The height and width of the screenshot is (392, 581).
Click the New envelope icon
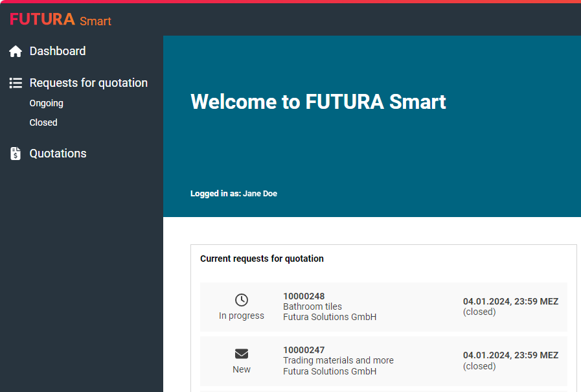(x=241, y=354)
